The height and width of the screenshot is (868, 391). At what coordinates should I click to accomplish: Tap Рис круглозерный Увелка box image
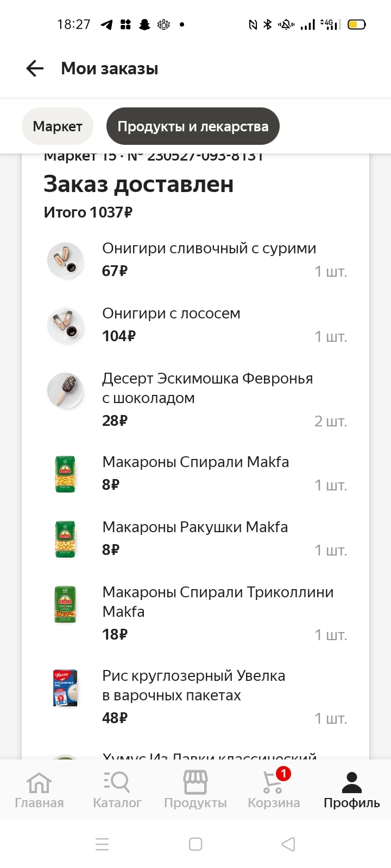(65, 688)
